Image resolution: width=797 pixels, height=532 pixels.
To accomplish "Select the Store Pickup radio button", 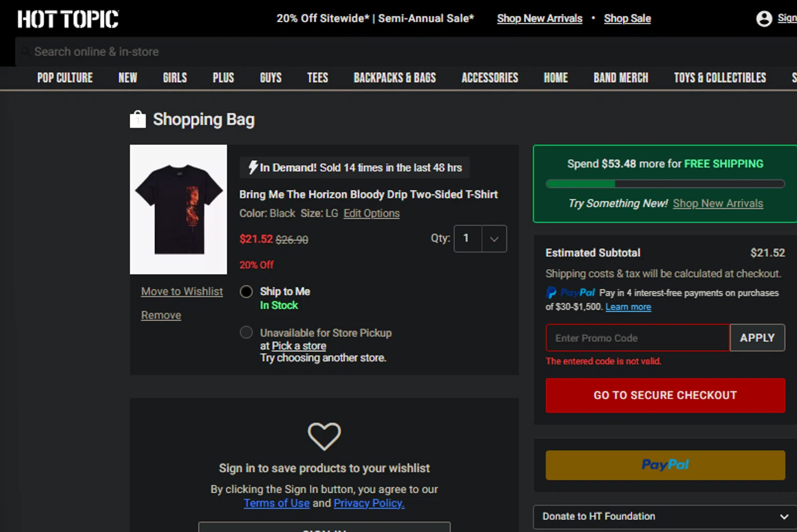I will (x=246, y=332).
